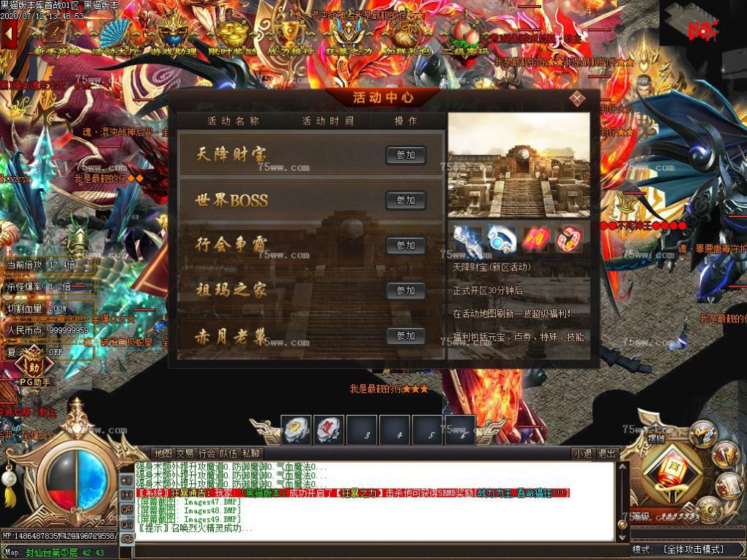This screenshot has width=747, height=560.
Task: Open the 加群礼包 gift bag icon
Action: tap(406, 37)
